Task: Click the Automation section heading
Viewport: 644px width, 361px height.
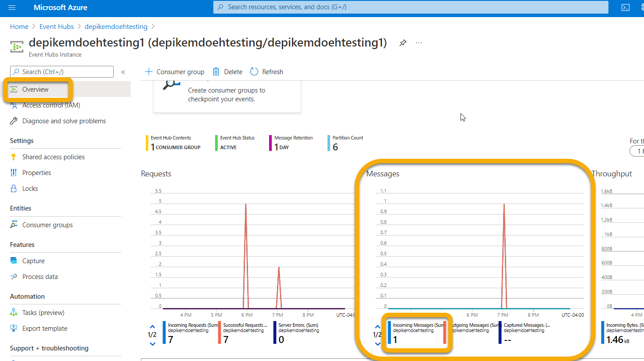Action: 27,297
